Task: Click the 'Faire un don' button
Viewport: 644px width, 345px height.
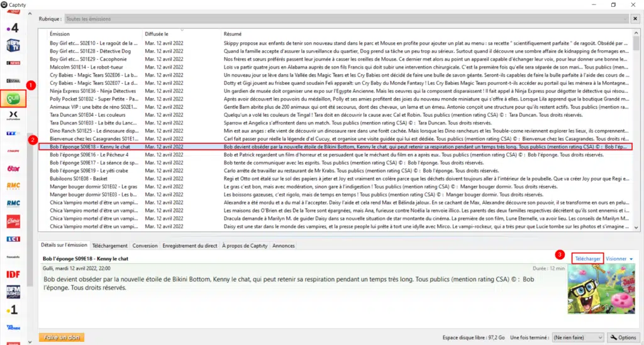Action: coord(62,337)
